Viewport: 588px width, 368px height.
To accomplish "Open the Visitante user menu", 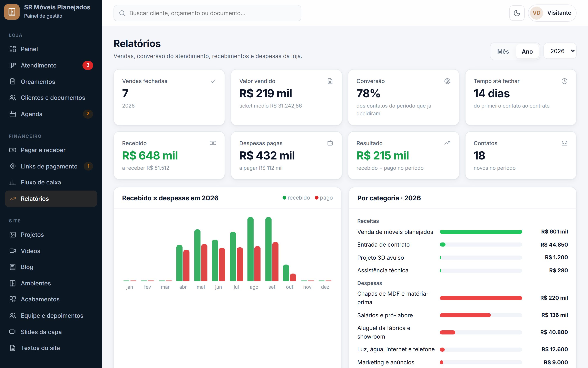I will click(x=552, y=13).
